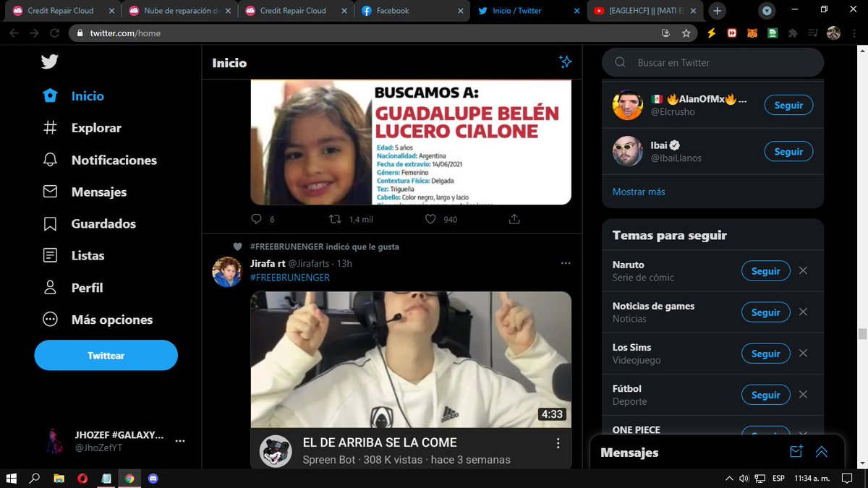Screen dimensions: 868x488
Task: Open Inicio home in sidebar
Action: coord(73,96)
